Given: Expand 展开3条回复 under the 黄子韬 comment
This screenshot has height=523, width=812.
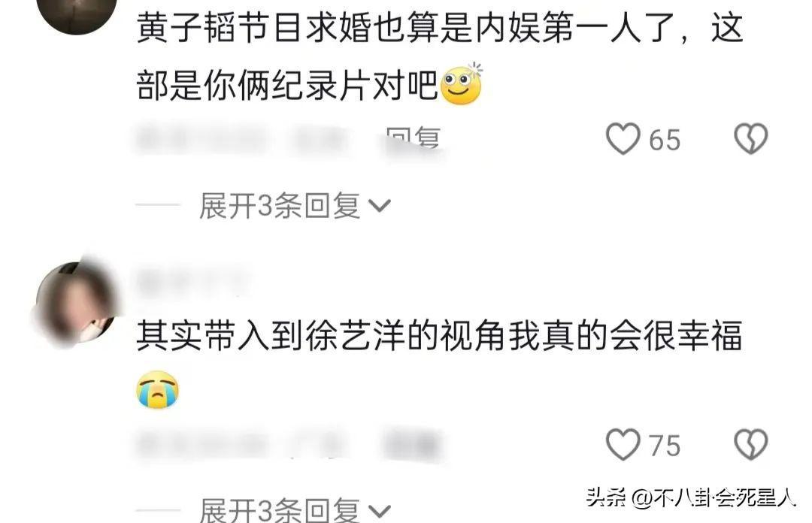Looking at the screenshot, I should [x=280, y=206].
